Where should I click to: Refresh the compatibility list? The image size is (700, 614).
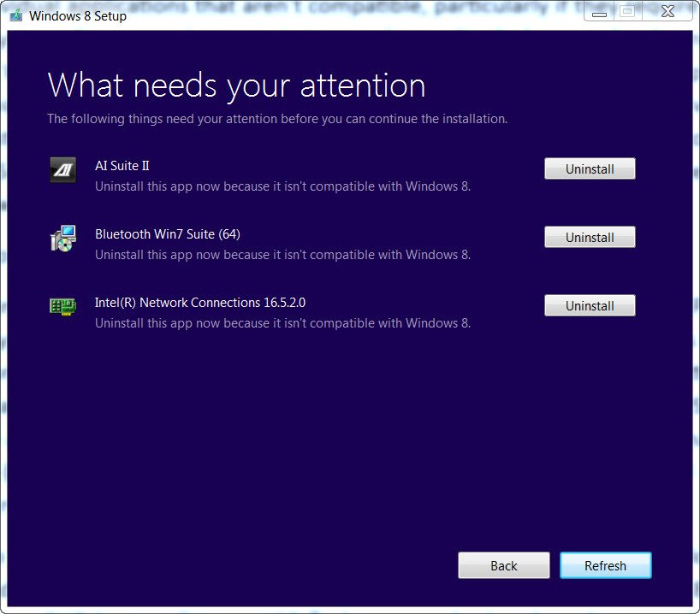[x=605, y=565]
